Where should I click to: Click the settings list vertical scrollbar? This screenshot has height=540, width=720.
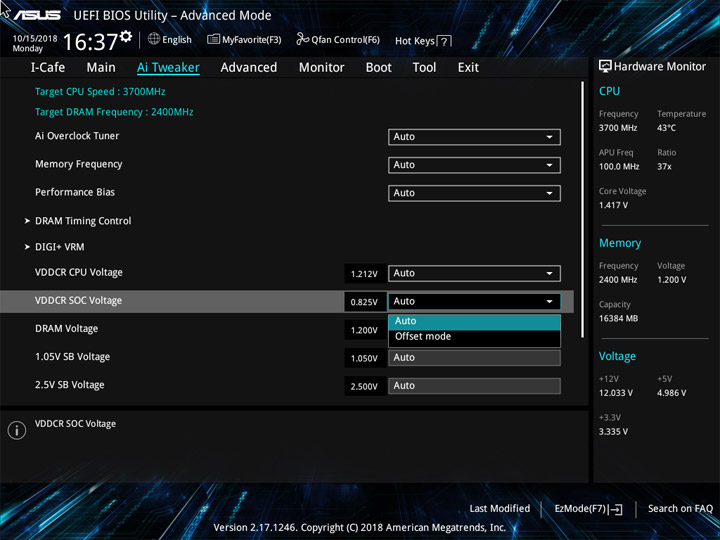pyautogui.click(x=582, y=210)
